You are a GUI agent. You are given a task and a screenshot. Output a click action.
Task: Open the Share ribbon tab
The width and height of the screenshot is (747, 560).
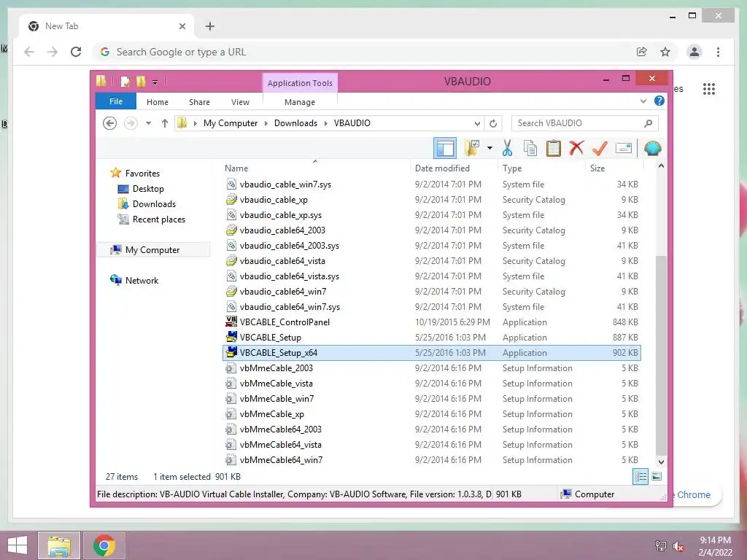[x=199, y=102]
